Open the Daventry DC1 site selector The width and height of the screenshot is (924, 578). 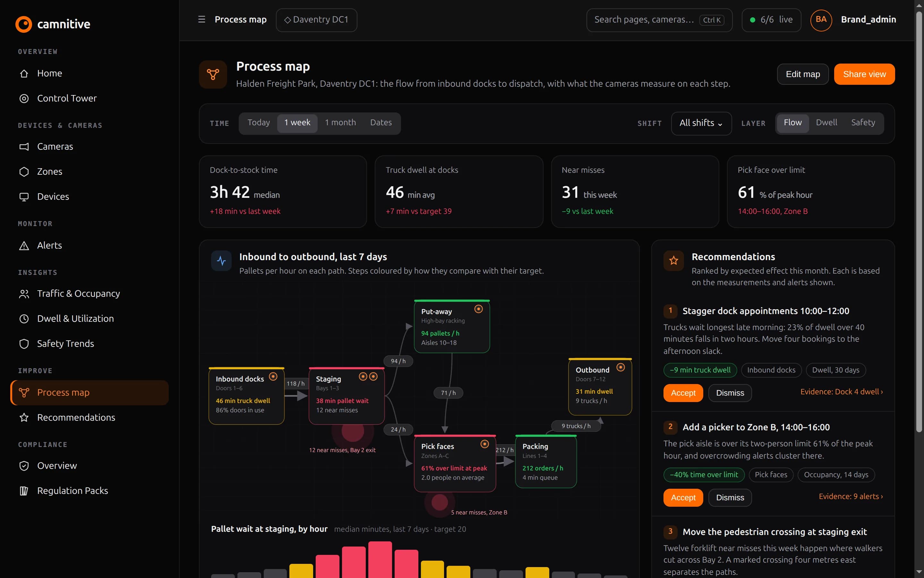tap(317, 20)
